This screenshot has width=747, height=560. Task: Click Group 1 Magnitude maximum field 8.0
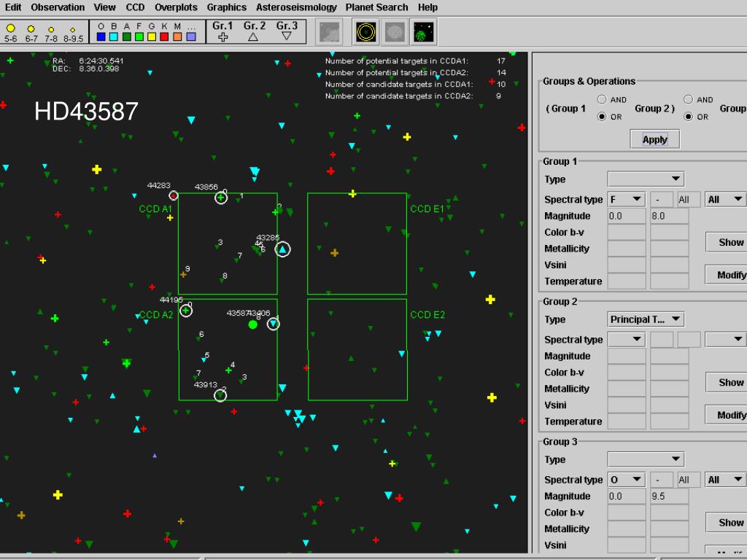tap(670, 216)
